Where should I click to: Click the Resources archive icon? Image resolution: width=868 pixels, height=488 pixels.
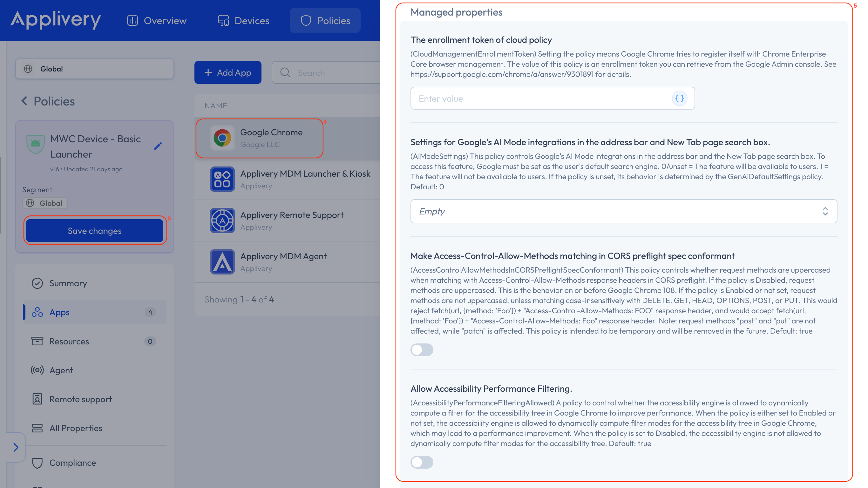click(37, 341)
